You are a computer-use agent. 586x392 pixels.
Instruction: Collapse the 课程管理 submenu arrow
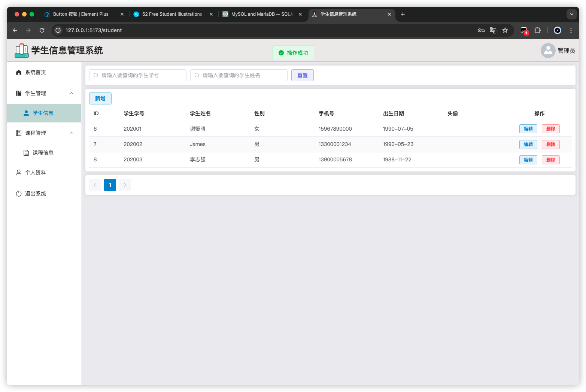click(72, 133)
